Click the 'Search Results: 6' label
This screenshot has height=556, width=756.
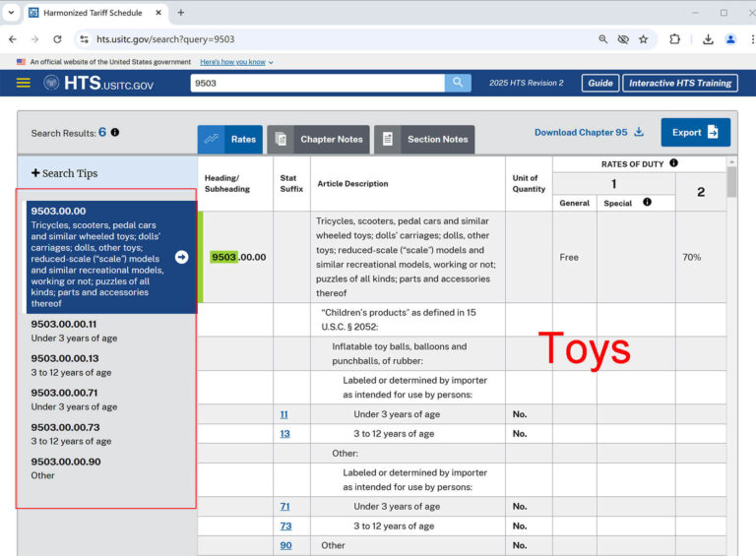(69, 133)
